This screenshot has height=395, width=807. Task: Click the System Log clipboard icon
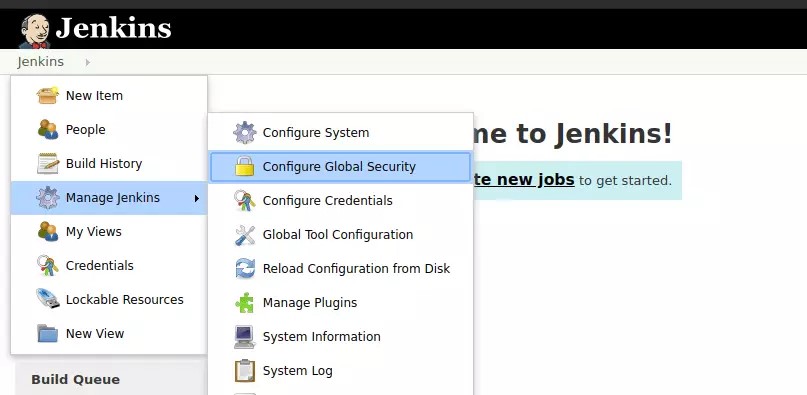pyautogui.click(x=244, y=370)
